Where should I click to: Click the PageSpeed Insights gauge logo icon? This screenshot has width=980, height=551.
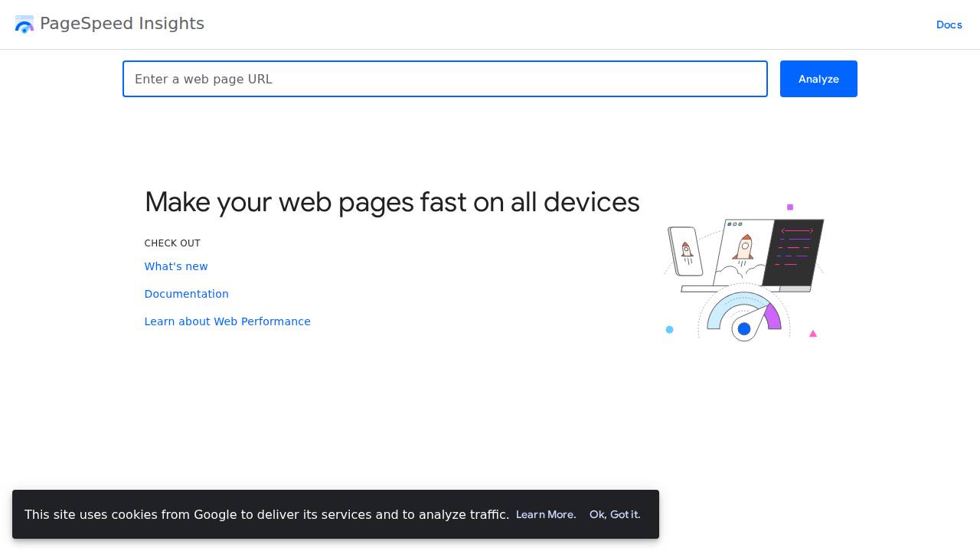pyautogui.click(x=24, y=24)
